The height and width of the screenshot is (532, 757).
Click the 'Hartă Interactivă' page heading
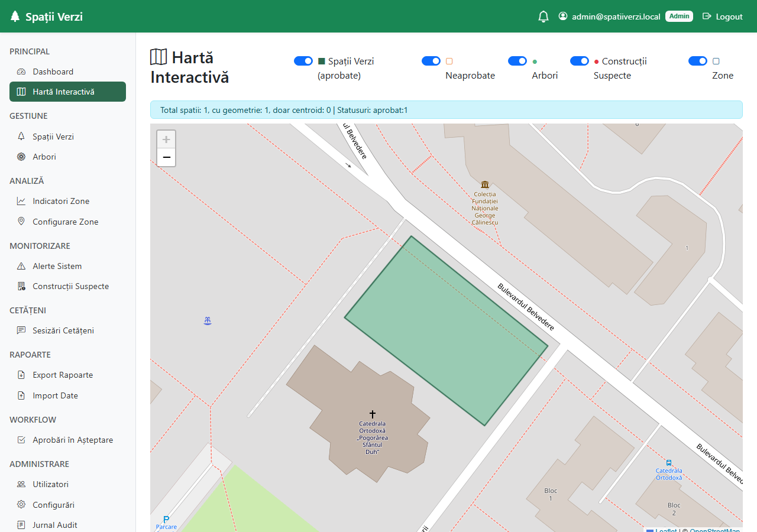[x=189, y=67]
